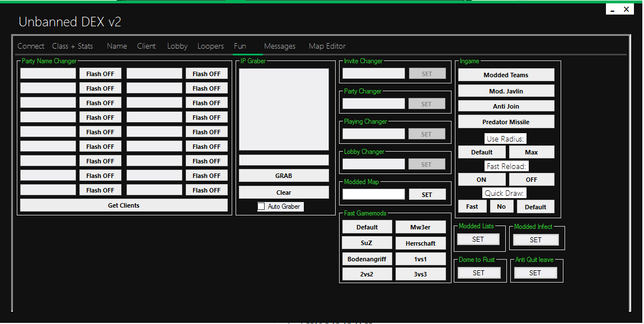Open the Map Editor tab
This screenshot has width=644, height=324.
pyautogui.click(x=327, y=46)
